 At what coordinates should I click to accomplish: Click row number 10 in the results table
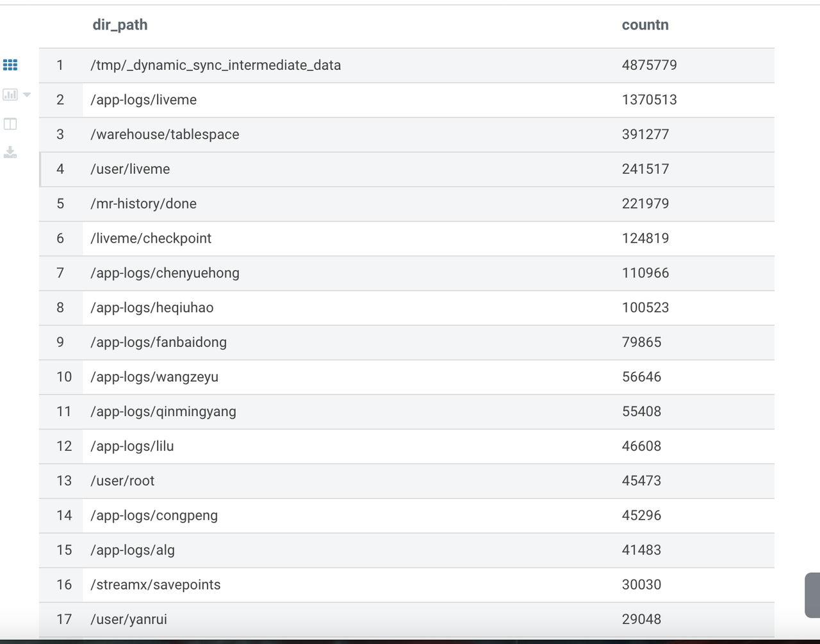64,377
